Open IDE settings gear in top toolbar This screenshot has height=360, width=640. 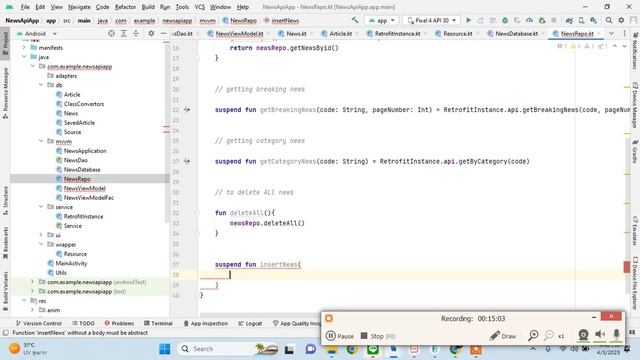621,20
